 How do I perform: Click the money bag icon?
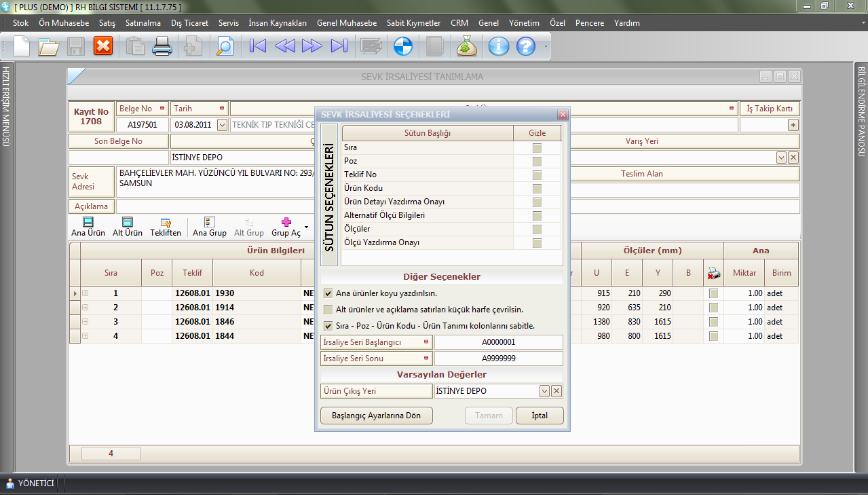click(467, 46)
